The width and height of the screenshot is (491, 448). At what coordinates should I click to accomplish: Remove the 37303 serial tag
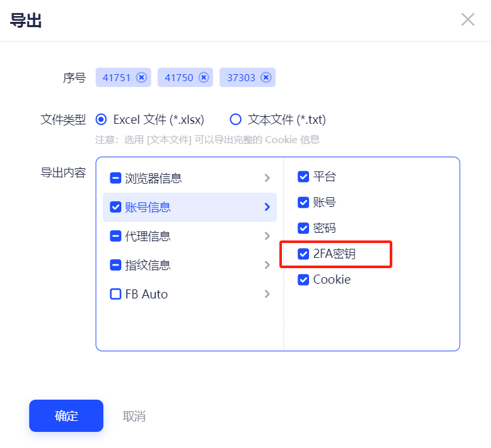pyautogui.click(x=266, y=77)
